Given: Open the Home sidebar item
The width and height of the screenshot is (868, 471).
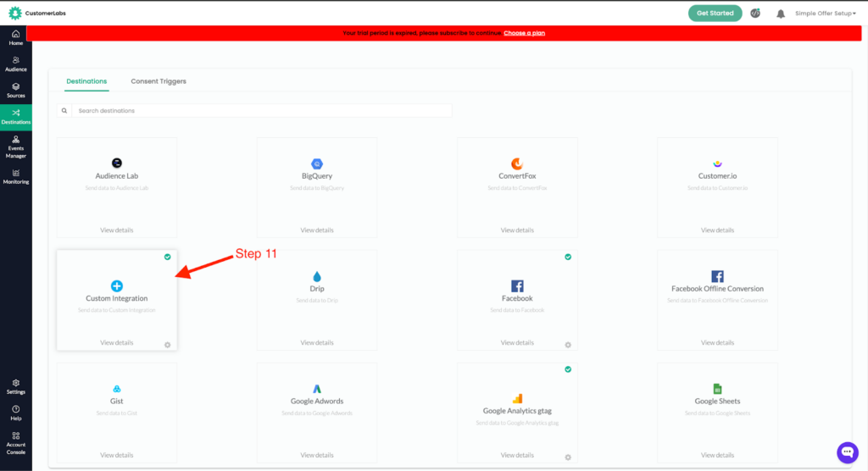Looking at the screenshot, I should [x=15, y=37].
